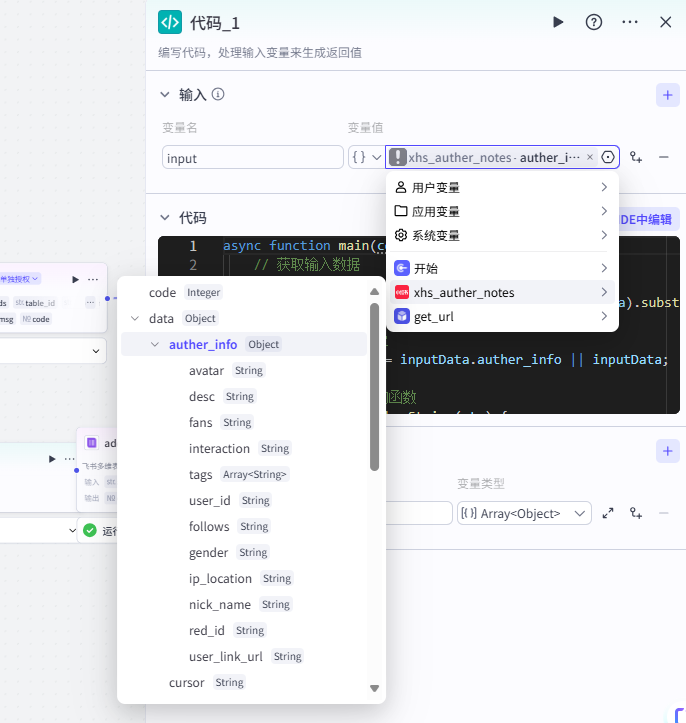This screenshot has width=686, height=723.
Task: Add a new output variable
Action: (x=668, y=451)
